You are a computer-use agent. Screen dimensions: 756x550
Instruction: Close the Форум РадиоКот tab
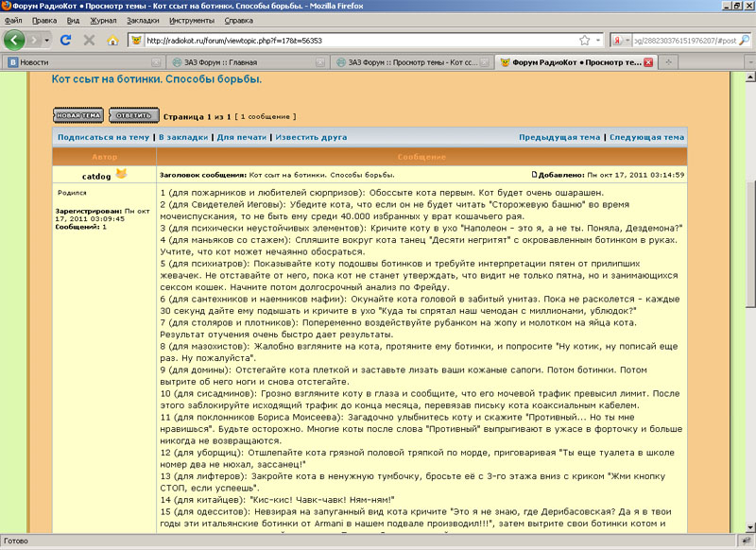pyautogui.click(x=648, y=62)
